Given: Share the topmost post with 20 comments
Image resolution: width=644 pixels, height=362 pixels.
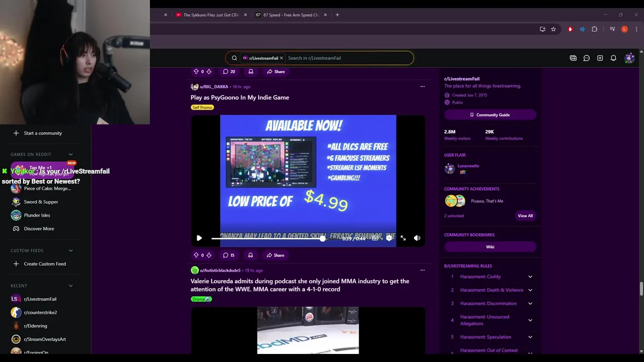Looking at the screenshot, I should tap(276, 71).
